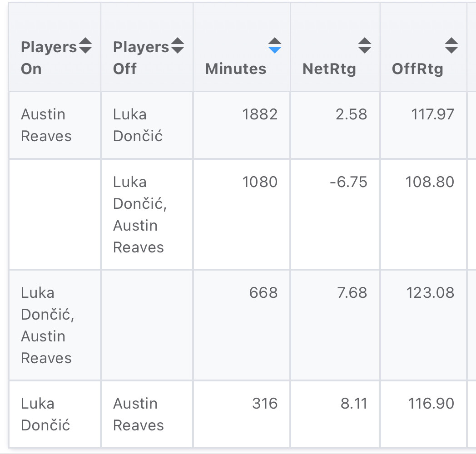The height and width of the screenshot is (454, 476).
Task: Toggle the Minutes column sort arrows
Action: (274, 45)
